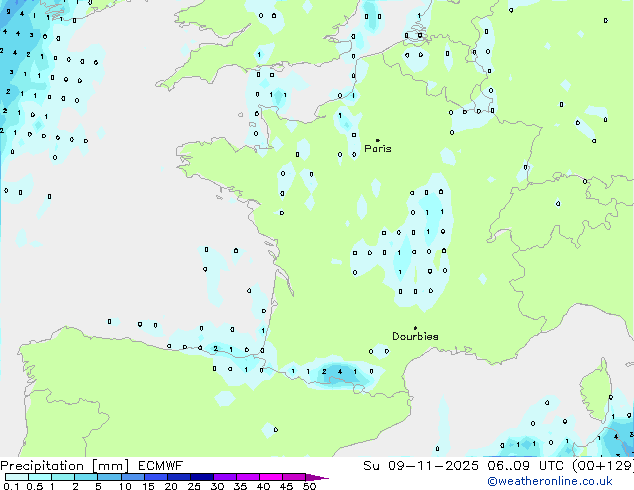Click the legend label '45'
Viewport: 634px width, 490px height.
click(x=286, y=486)
